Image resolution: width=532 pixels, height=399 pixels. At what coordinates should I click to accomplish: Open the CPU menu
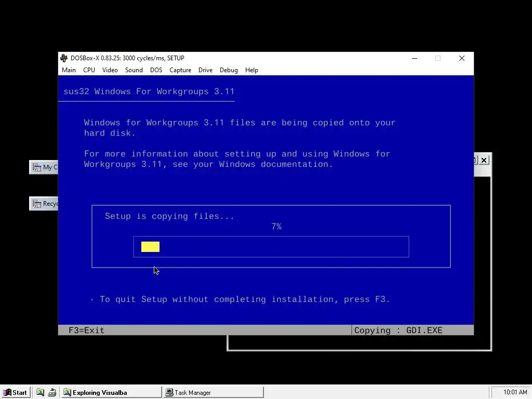[x=89, y=70]
